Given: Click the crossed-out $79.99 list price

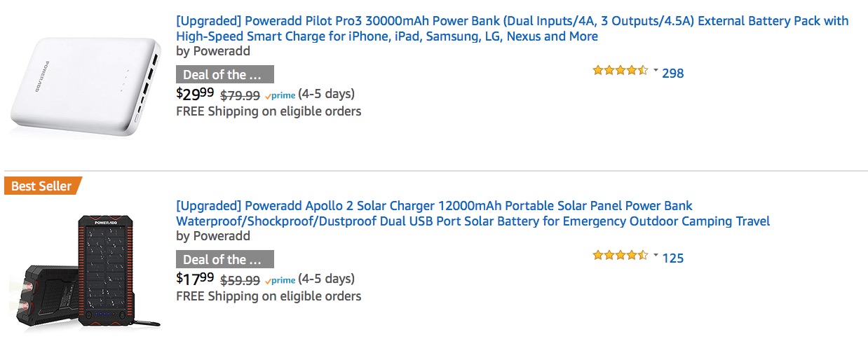Looking at the screenshot, I should click(x=240, y=95).
